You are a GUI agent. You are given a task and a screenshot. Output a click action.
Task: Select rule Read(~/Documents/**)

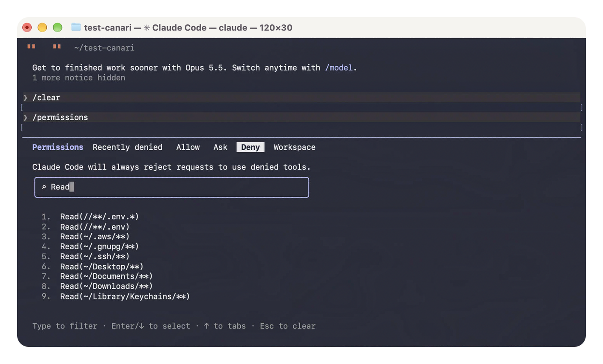[106, 276]
